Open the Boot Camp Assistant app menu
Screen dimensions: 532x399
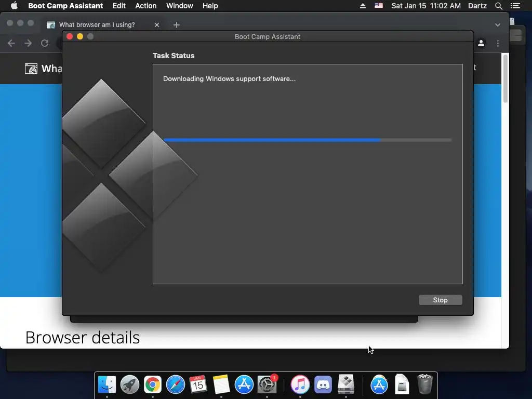65,6
